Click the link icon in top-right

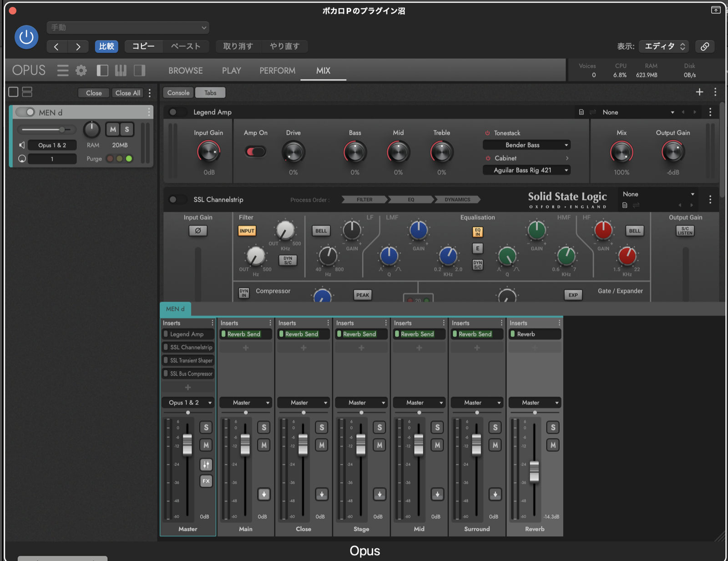(x=705, y=46)
